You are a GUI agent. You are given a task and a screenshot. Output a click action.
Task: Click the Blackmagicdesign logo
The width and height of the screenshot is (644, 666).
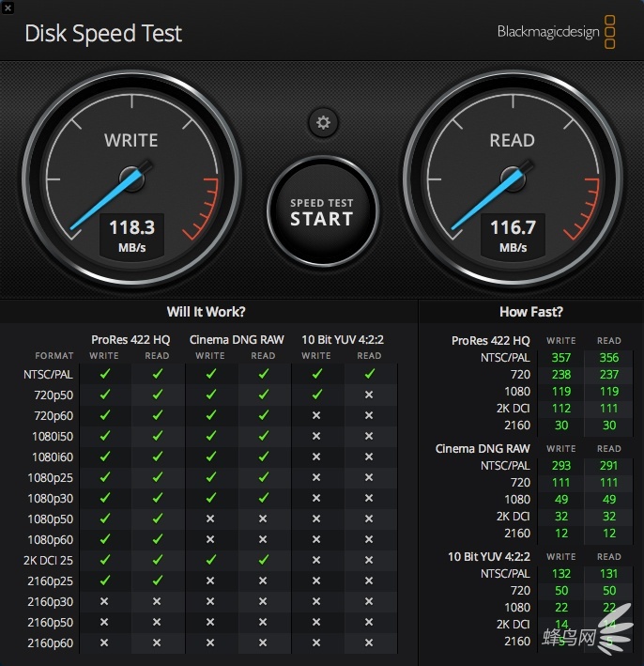(556, 32)
